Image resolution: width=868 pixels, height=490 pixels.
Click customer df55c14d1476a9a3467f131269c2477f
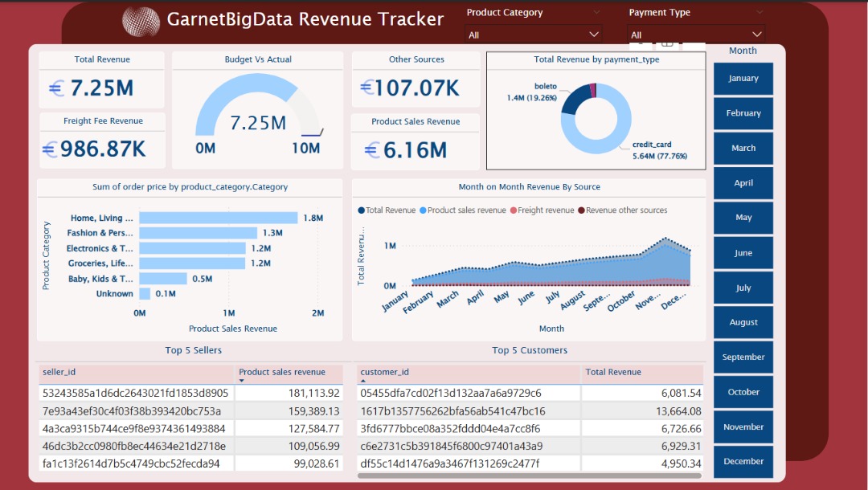coord(449,464)
